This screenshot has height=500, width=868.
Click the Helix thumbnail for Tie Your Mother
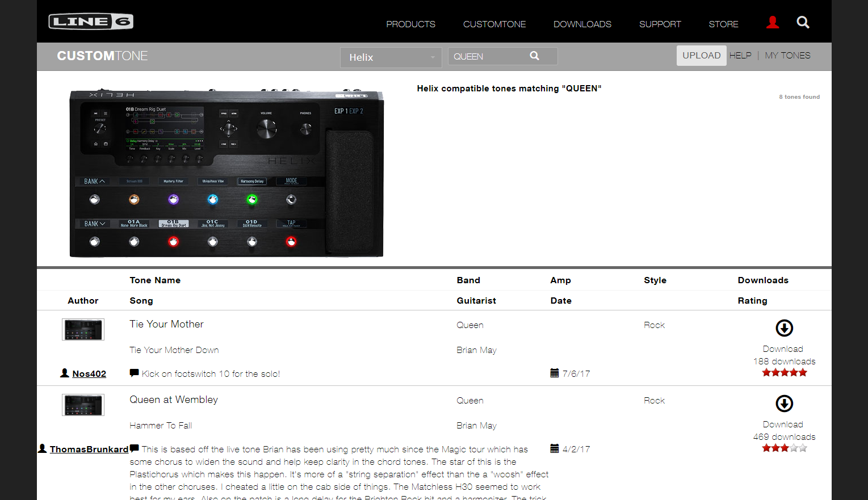(83, 329)
